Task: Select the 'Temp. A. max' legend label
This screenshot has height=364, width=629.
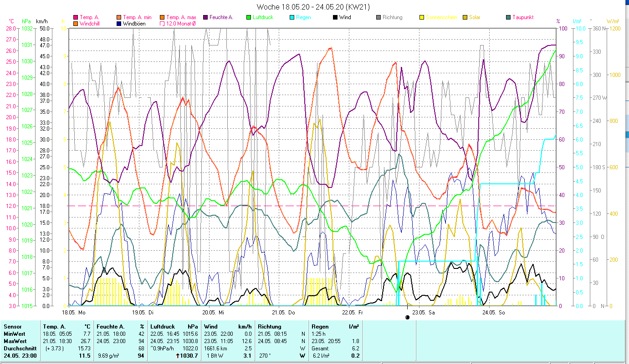Action: pos(181,17)
